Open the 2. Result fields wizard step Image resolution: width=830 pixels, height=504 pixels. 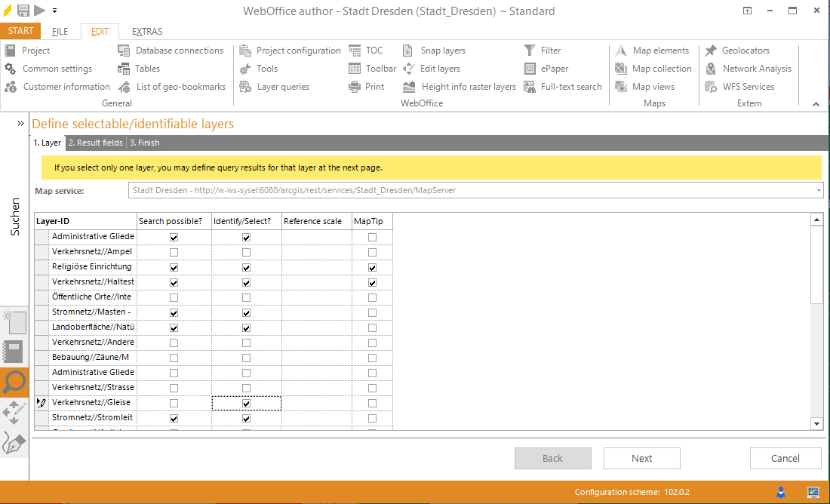[94, 143]
